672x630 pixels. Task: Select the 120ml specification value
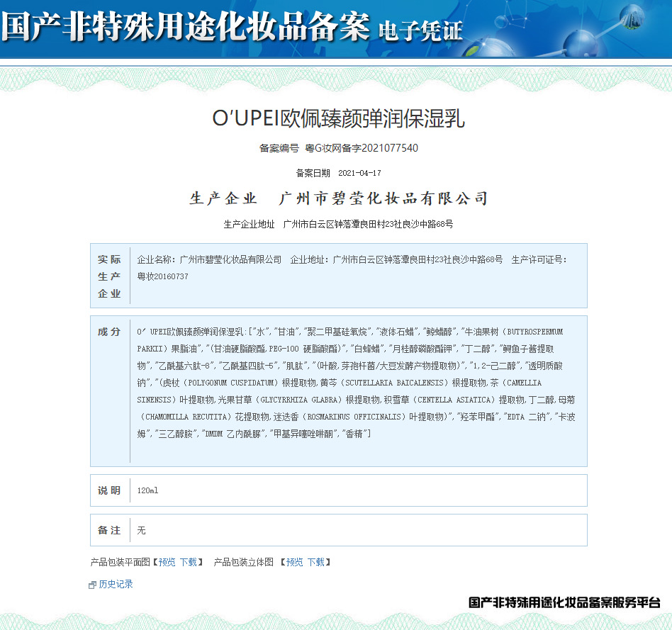(147, 490)
